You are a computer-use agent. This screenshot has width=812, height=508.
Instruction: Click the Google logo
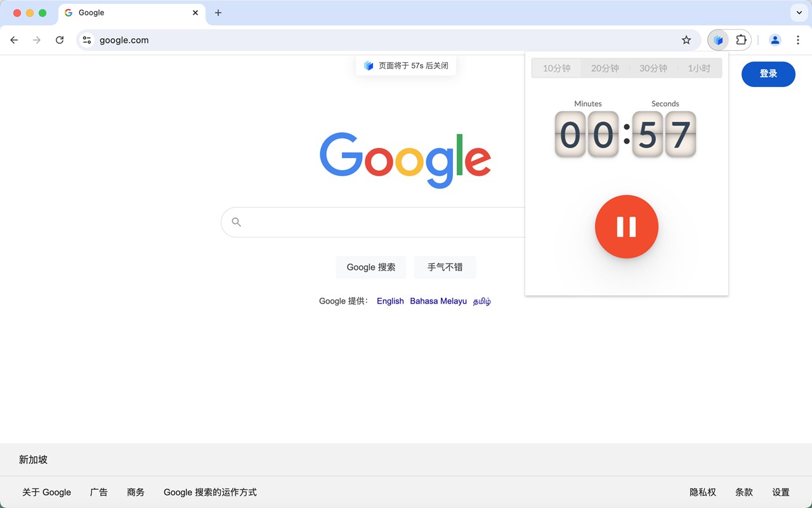[x=405, y=159]
